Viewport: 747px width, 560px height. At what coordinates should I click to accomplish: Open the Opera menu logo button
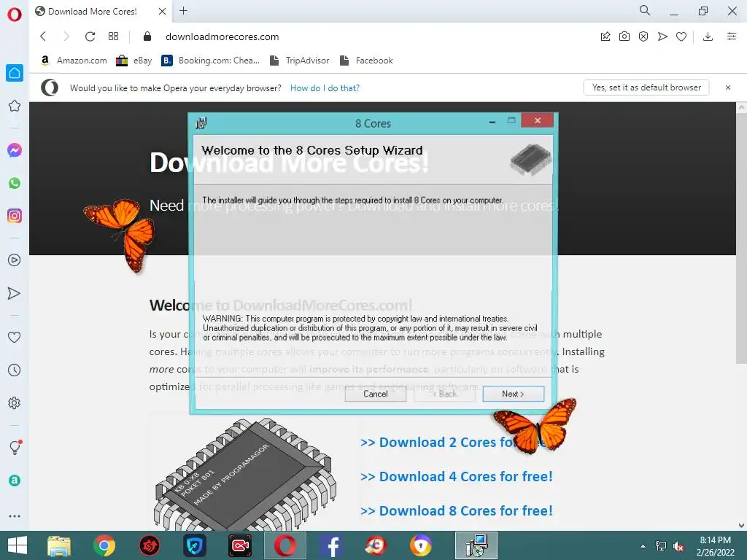(x=15, y=15)
